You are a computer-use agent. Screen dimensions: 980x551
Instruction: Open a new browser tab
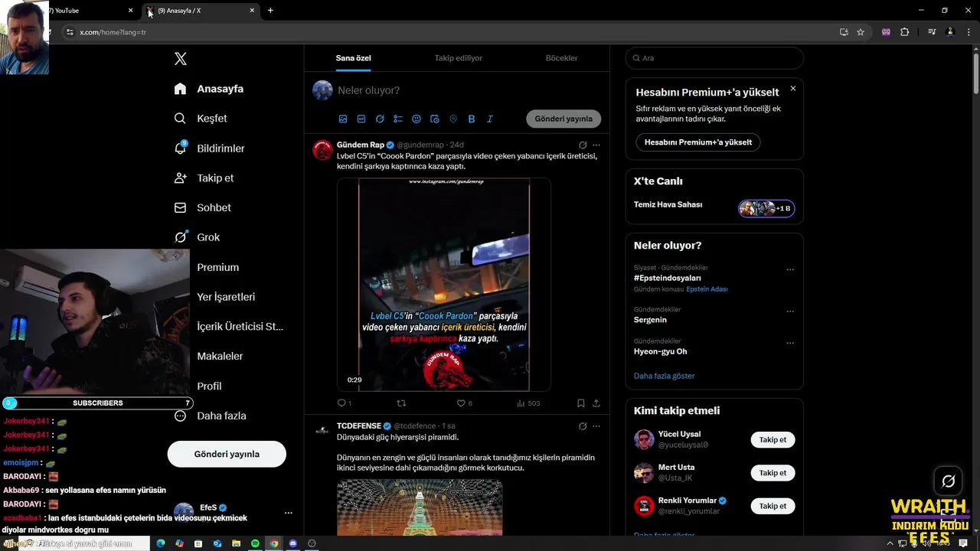(x=270, y=11)
